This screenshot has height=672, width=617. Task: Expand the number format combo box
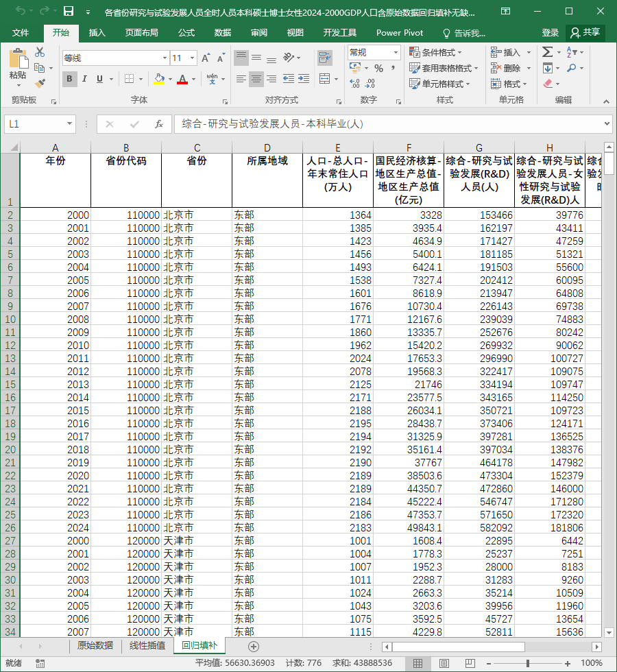396,52
